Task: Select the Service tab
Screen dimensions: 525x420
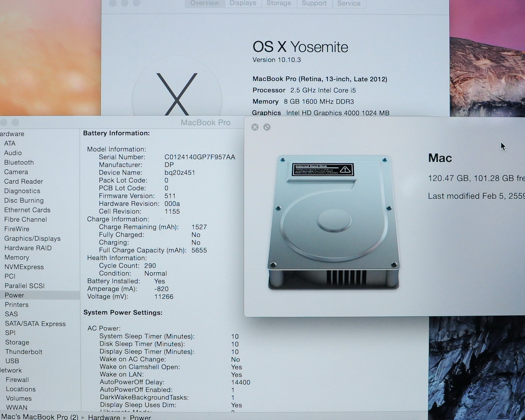Action: point(349,3)
